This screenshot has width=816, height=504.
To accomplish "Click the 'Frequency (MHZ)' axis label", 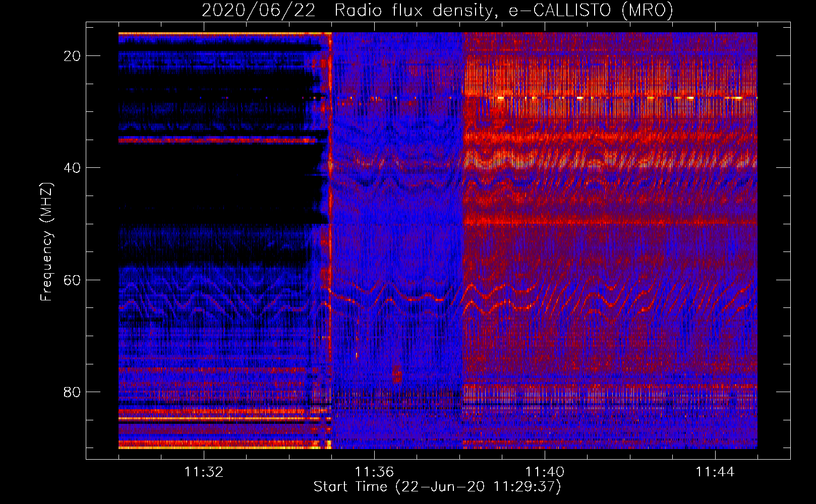I will coord(46,241).
